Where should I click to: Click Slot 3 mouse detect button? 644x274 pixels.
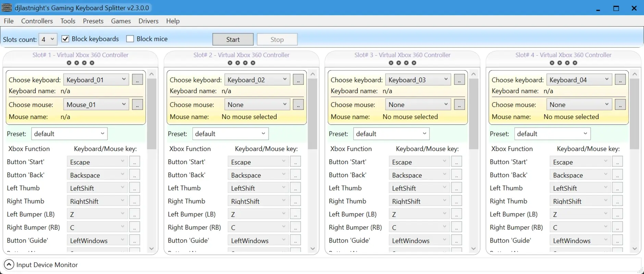tap(459, 105)
